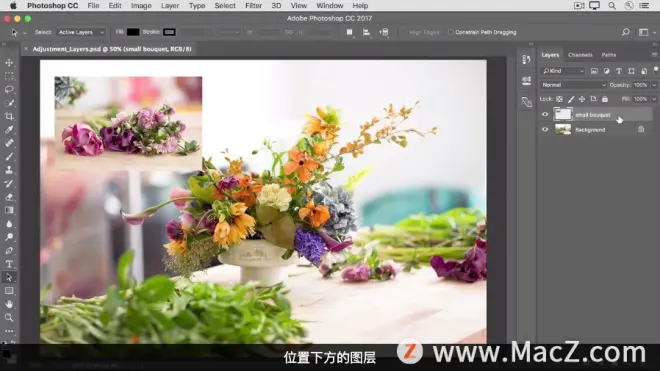The width and height of the screenshot is (660, 371).
Task: Open the Active Layers select dropdown
Action: click(81, 32)
